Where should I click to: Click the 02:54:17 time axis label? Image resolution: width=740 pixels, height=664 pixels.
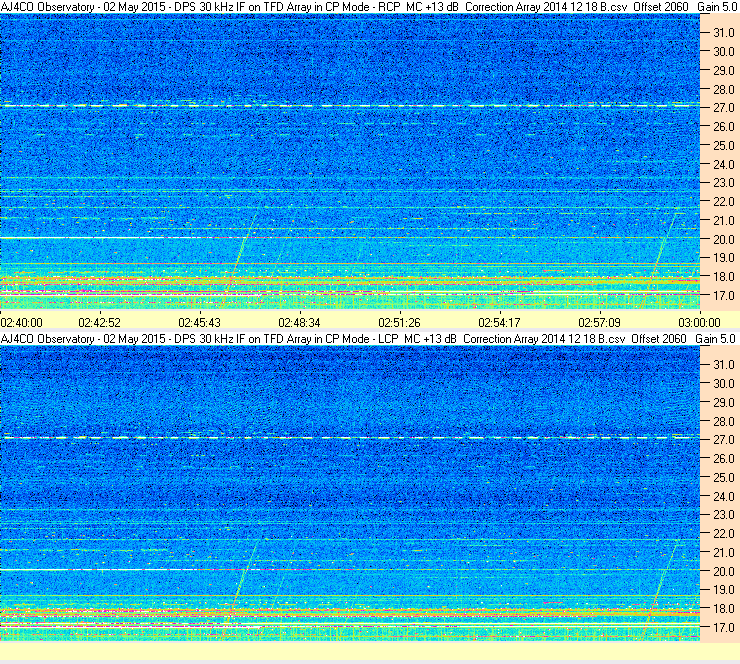[499, 323]
